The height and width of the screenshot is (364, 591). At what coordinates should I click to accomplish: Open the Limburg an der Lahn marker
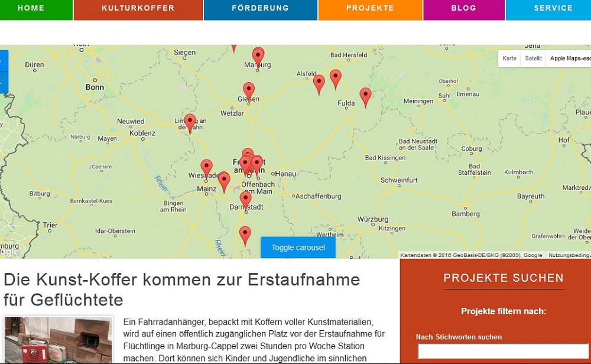pyautogui.click(x=190, y=123)
